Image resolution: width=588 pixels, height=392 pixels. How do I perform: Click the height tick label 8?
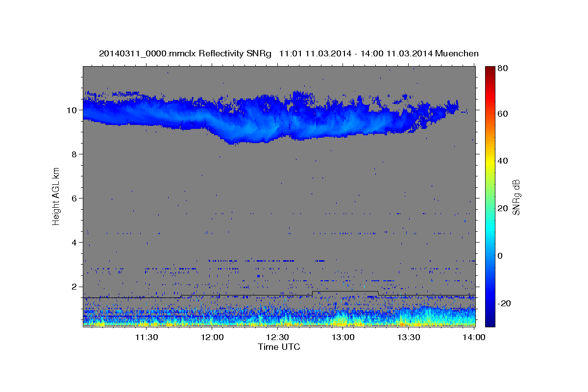coord(75,154)
